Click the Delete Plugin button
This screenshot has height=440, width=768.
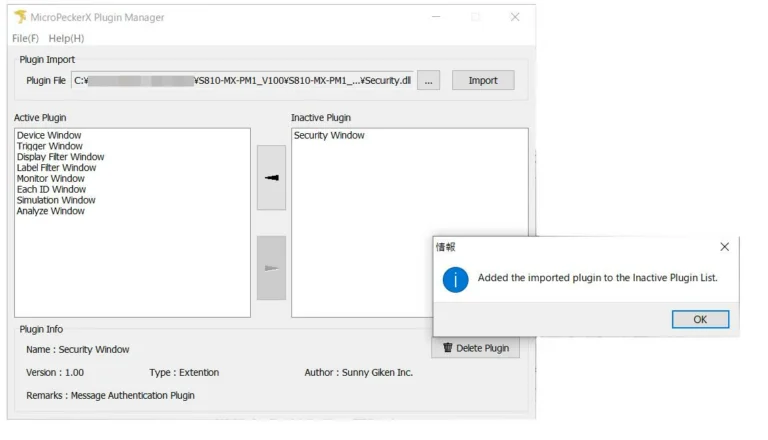tap(476, 348)
